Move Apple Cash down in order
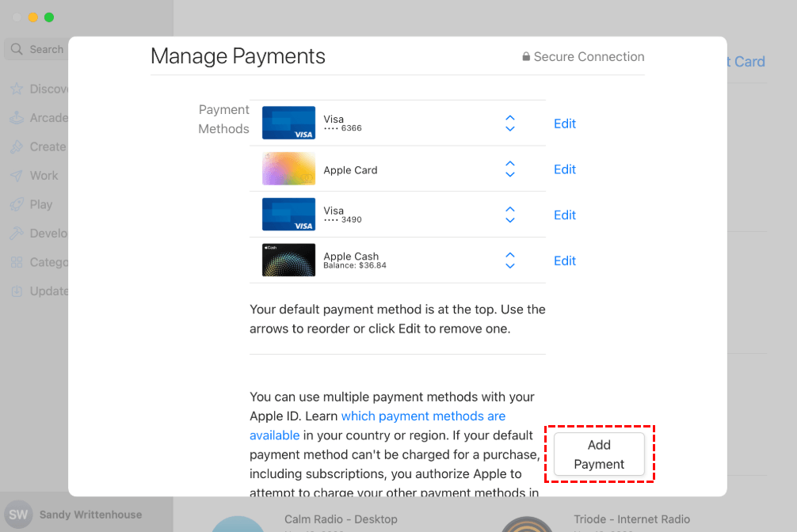This screenshot has width=797, height=532. click(x=510, y=266)
